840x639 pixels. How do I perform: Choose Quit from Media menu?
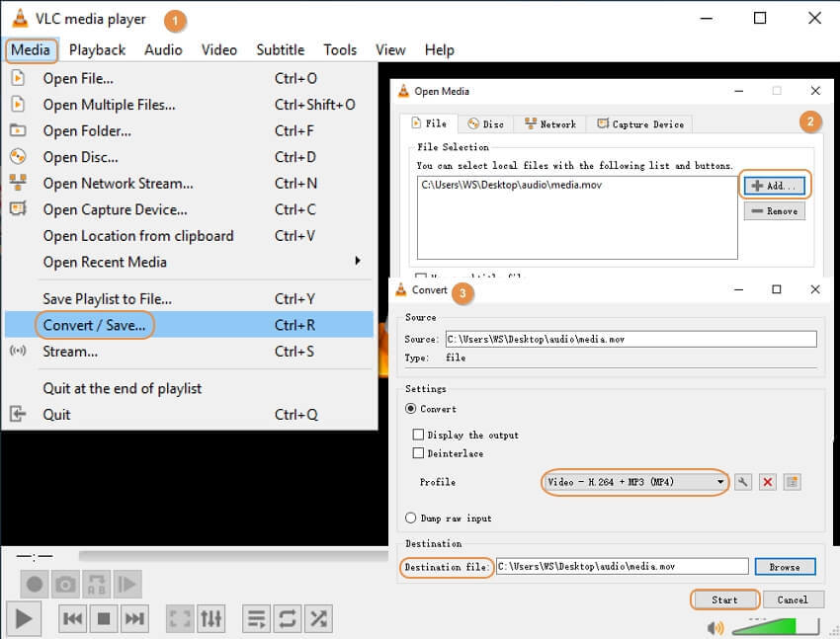click(189, 415)
